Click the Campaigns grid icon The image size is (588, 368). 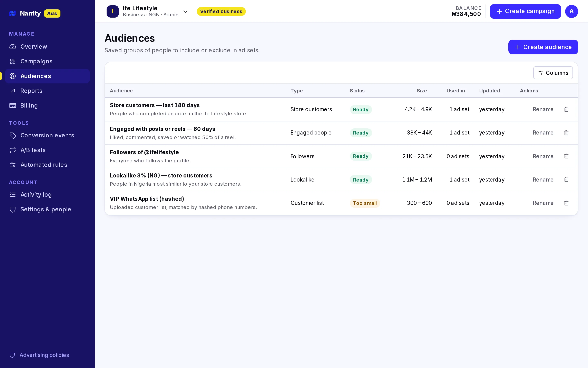(x=13, y=61)
